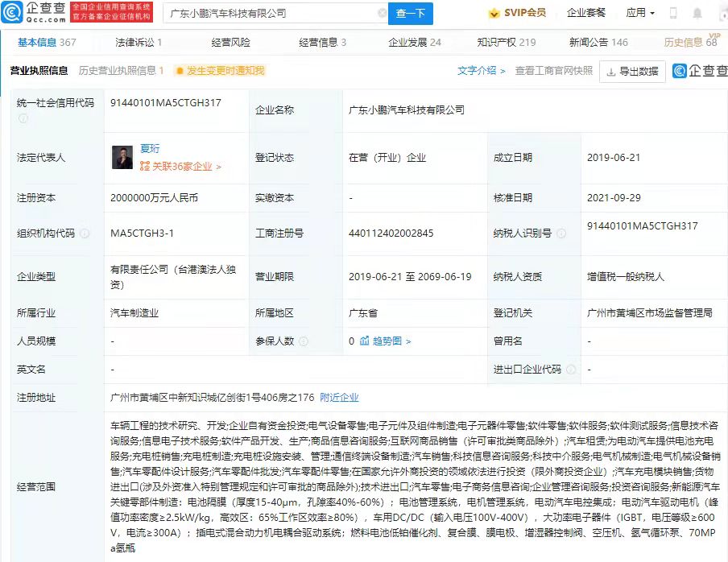Click the 查一下 search button

[x=412, y=14]
